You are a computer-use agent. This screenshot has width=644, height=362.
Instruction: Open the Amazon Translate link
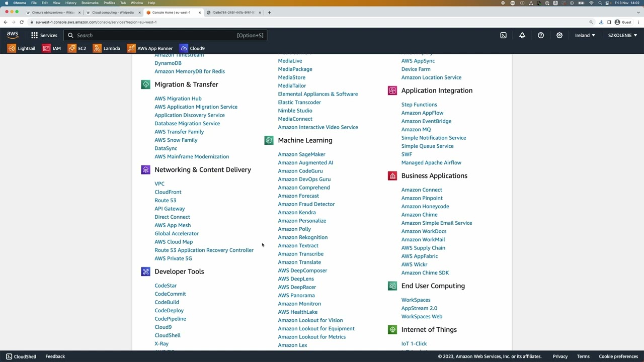click(299, 262)
